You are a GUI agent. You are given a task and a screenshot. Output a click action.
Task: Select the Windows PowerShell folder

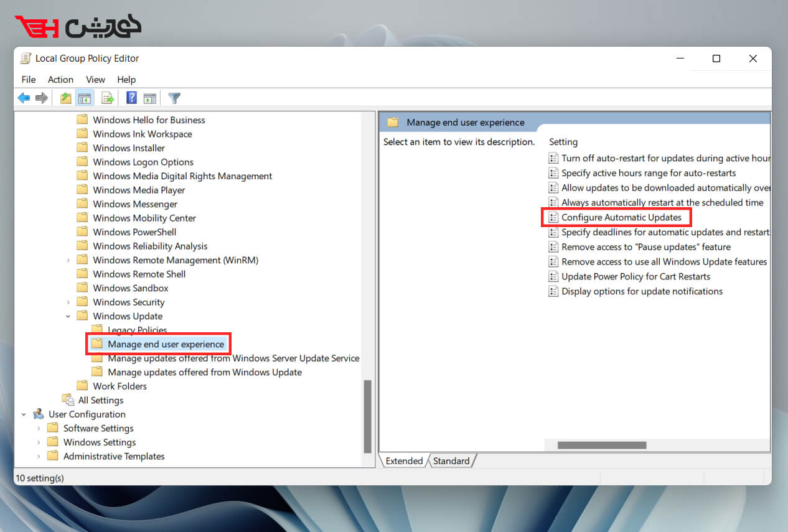pyautogui.click(x=134, y=231)
